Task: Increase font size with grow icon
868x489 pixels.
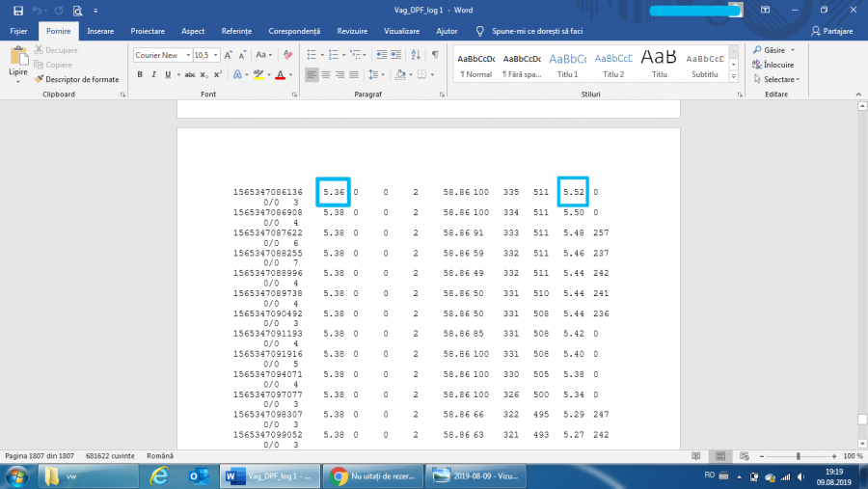Action: [x=227, y=55]
